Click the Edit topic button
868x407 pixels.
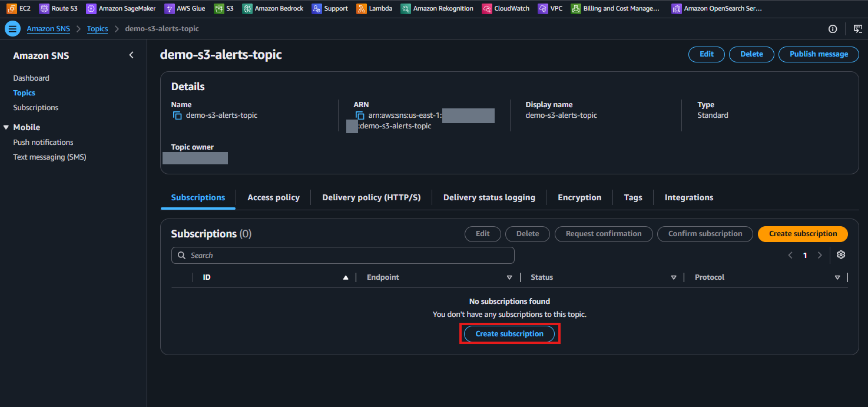707,54
